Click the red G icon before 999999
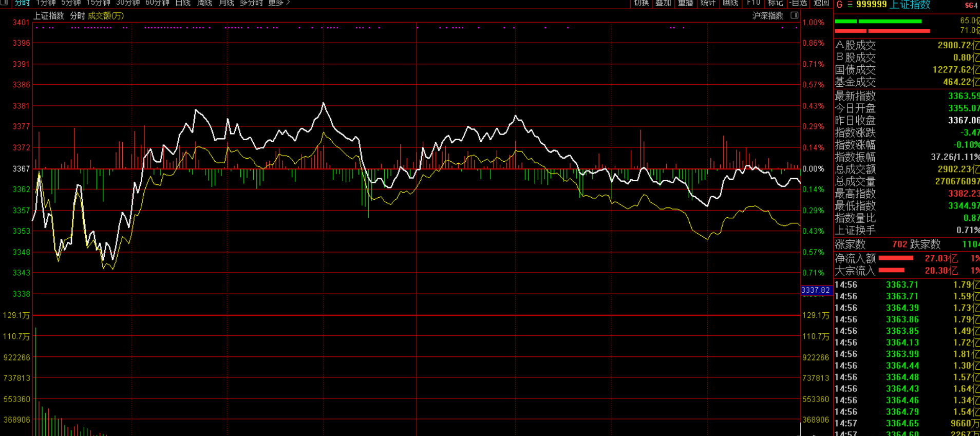 tap(839, 5)
